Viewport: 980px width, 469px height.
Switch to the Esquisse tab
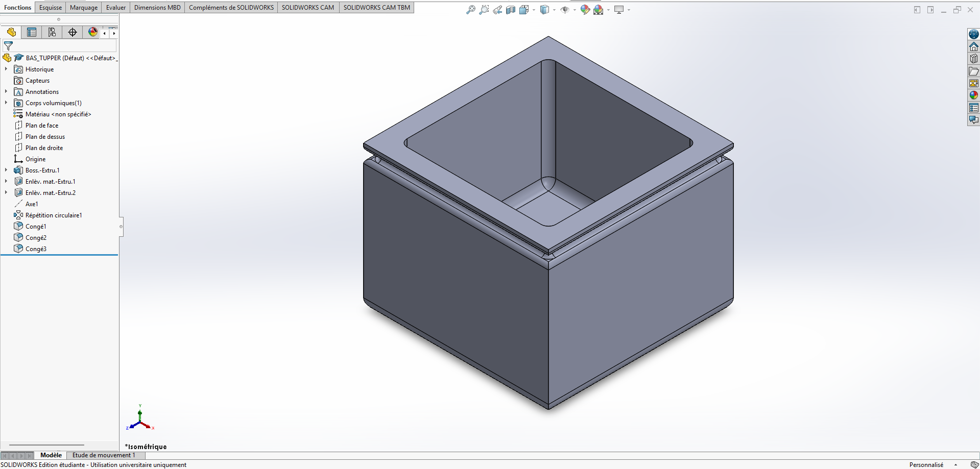point(51,7)
